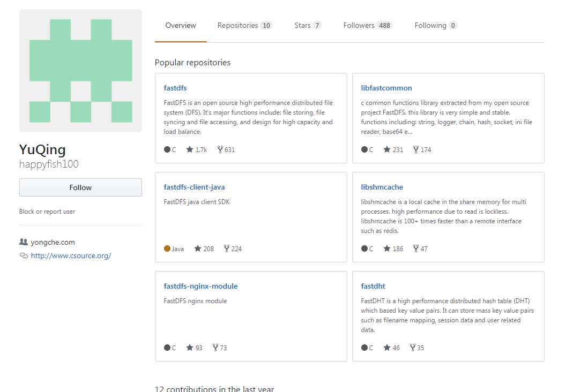Viewport: 588px width, 392px height.
Task: Click Block or report user
Action: (x=47, y=212)
